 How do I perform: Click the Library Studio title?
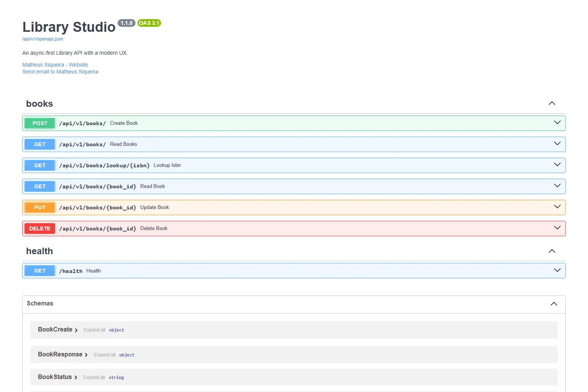tap(69, 27)
